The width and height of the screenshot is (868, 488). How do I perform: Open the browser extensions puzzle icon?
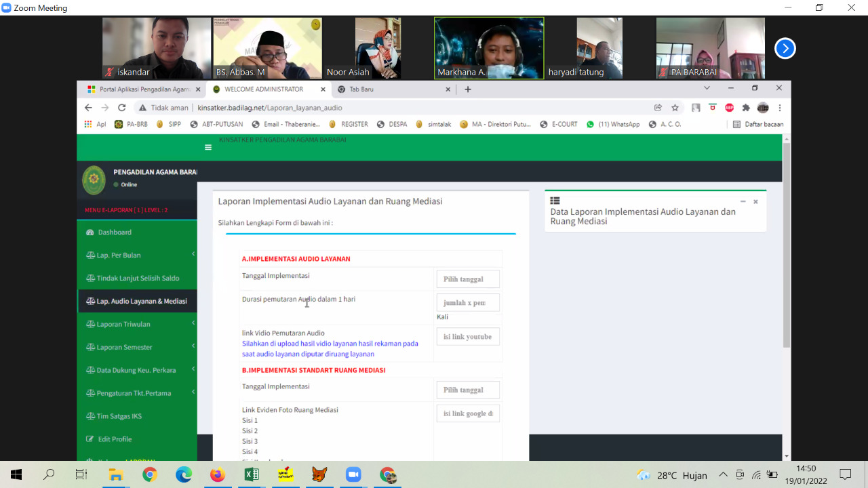point(746,108)
